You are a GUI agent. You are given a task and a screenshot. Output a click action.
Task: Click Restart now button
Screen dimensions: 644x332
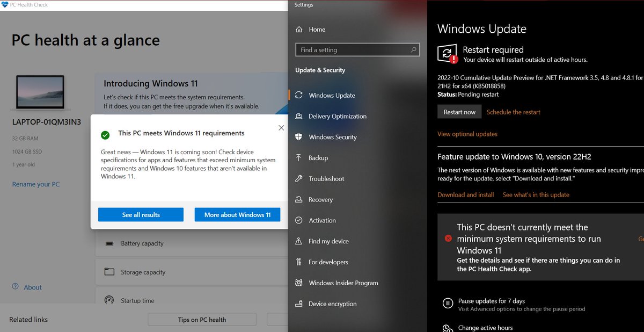459,112
